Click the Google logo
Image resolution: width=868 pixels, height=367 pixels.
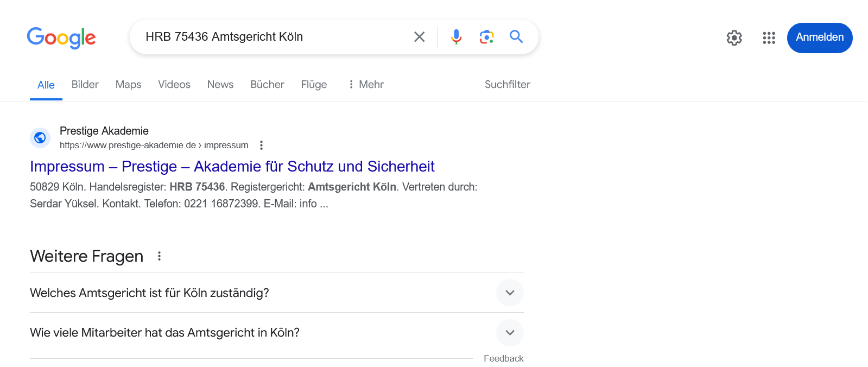point(61,38)
